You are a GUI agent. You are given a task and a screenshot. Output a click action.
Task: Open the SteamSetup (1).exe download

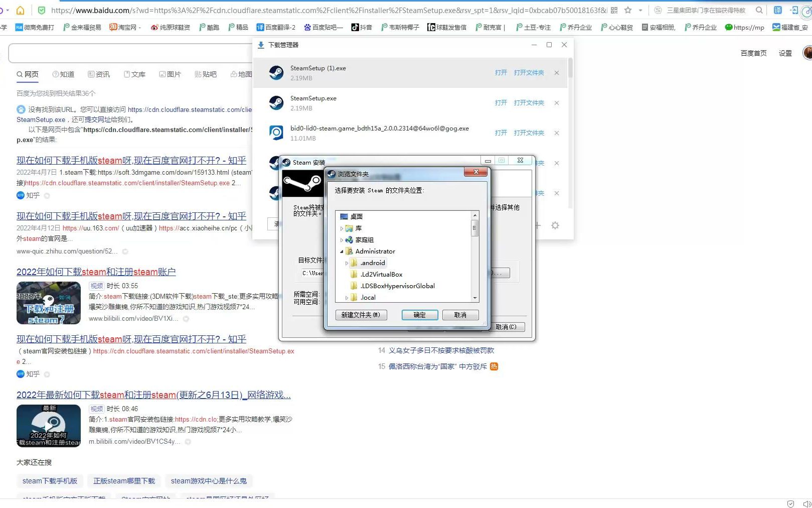[x=501, y=73]
